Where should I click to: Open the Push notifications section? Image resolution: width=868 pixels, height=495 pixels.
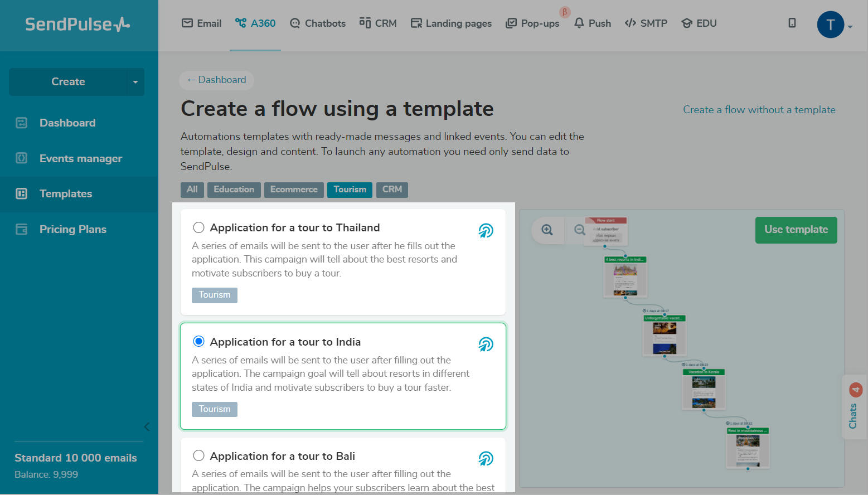pos(593,23)
